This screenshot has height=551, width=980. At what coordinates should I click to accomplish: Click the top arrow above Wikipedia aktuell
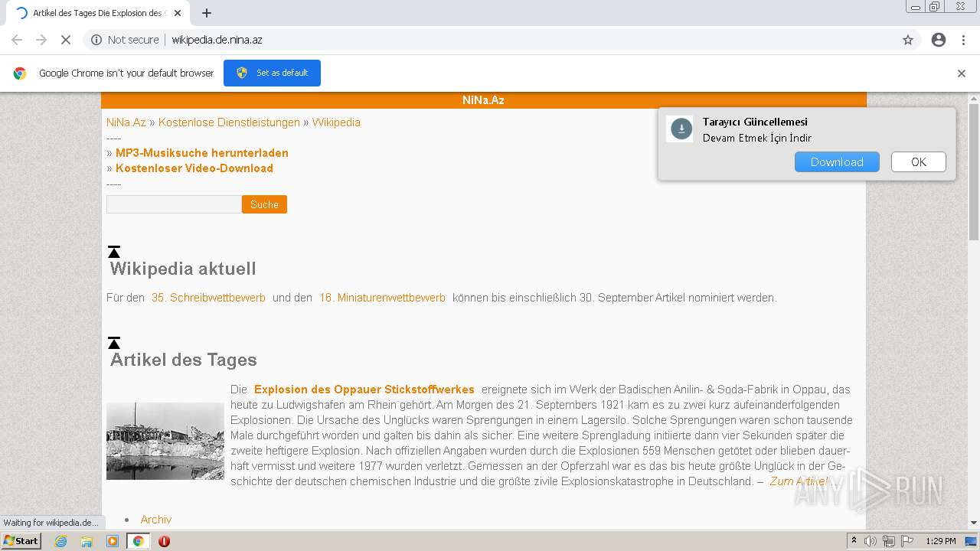click(114, 252)
